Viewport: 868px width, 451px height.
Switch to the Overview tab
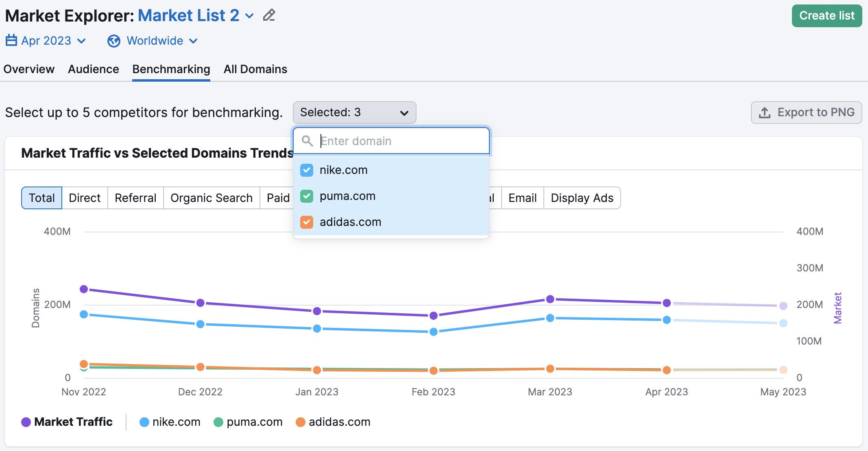pyautogui.click(x=29, y=69)
